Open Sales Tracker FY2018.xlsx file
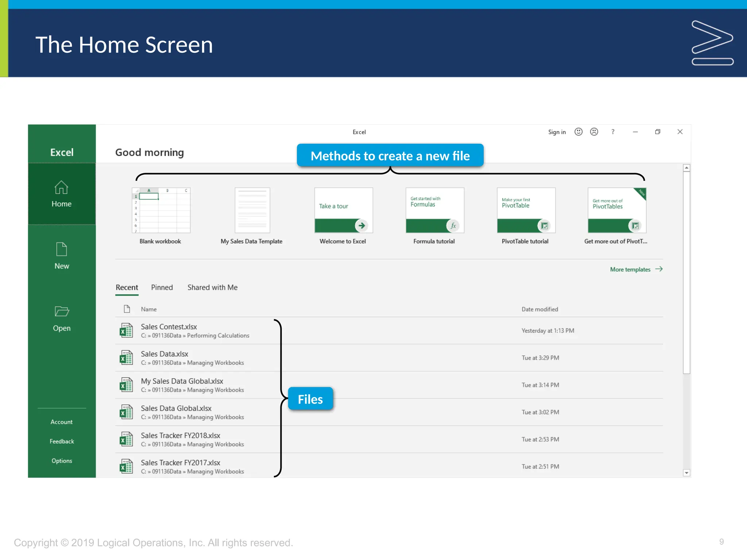Viewport: 747px width, 560px height. 389,439
